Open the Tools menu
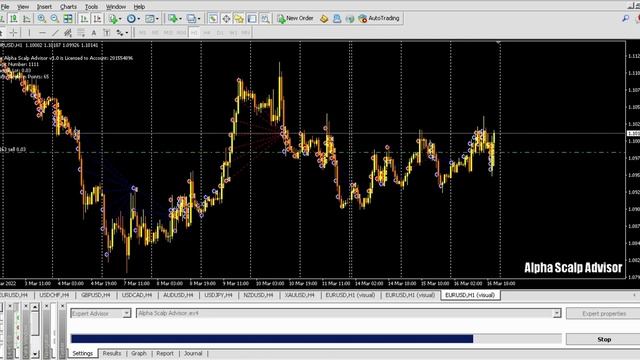The height and width of the screenshot is (360, 640). tap(91, 7)
